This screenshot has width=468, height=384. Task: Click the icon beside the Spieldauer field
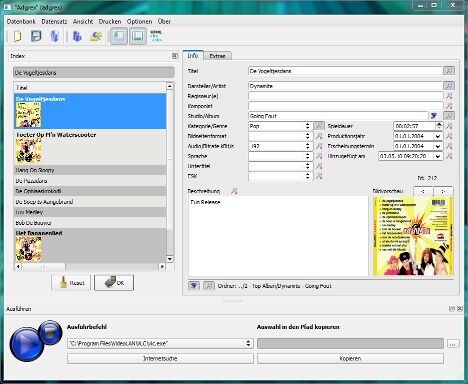pyautogui.click(x=449, y=126)
